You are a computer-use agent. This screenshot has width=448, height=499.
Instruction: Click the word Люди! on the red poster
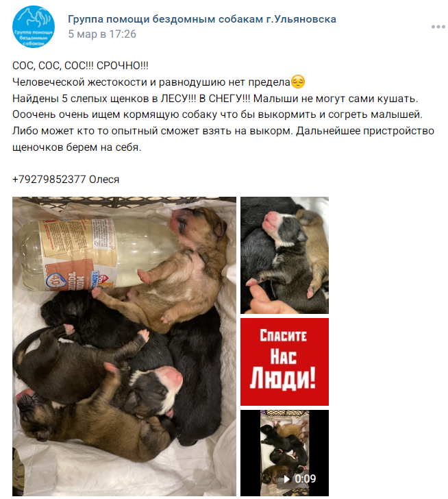pos(283,379)
